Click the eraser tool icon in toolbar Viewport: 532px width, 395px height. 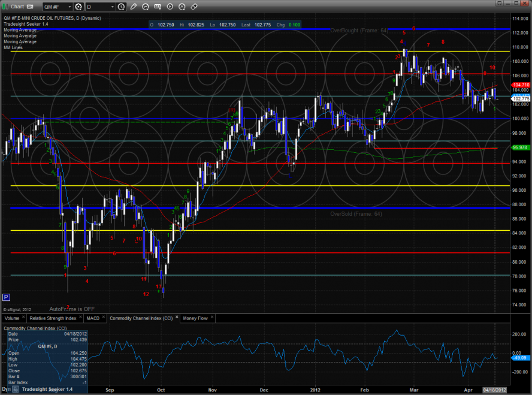pyautogui.click(x=194, y=7)
